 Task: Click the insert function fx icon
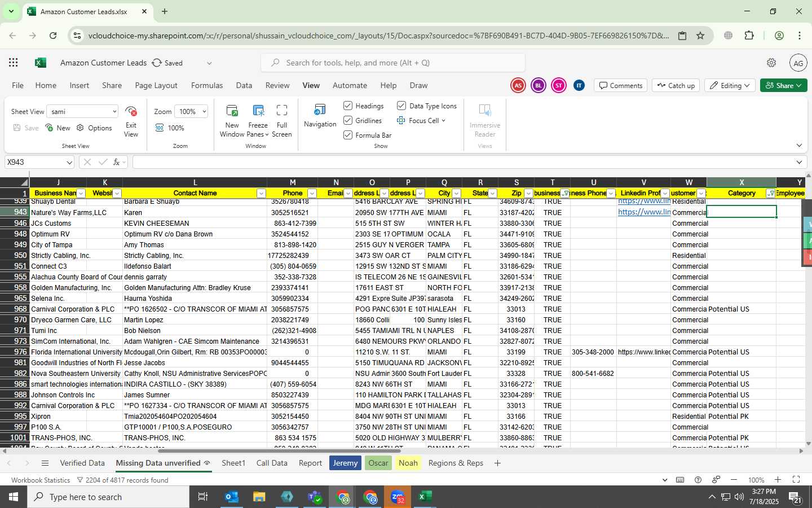coord(117,162)
